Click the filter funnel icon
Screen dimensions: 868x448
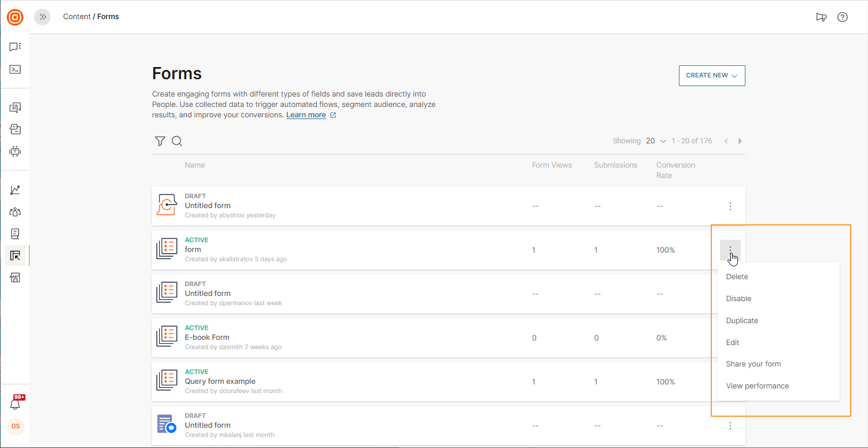(160, 141)
